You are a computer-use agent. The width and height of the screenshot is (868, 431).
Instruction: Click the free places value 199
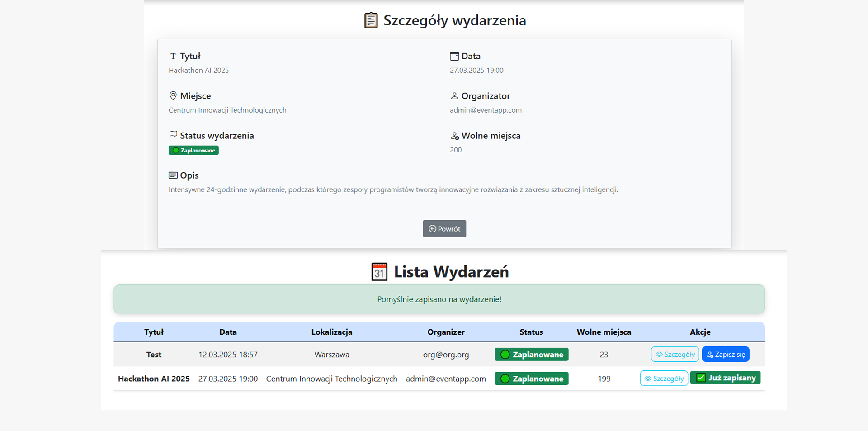click(x=604, y=379)
